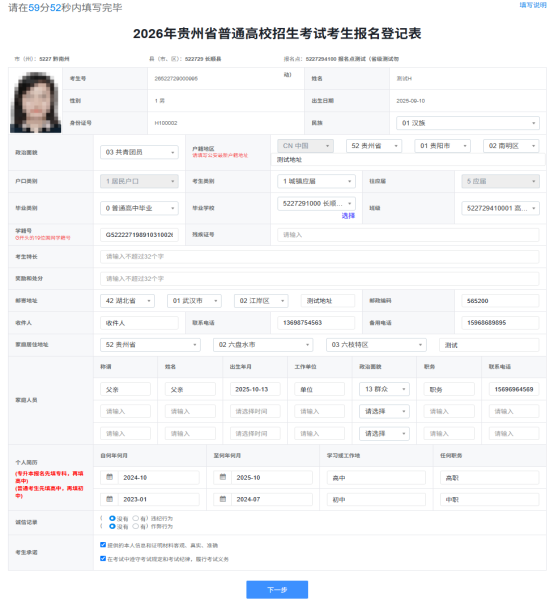
Task: Open the home city dropdown 02 六盘水市
Action: click(x=263, y=345)
